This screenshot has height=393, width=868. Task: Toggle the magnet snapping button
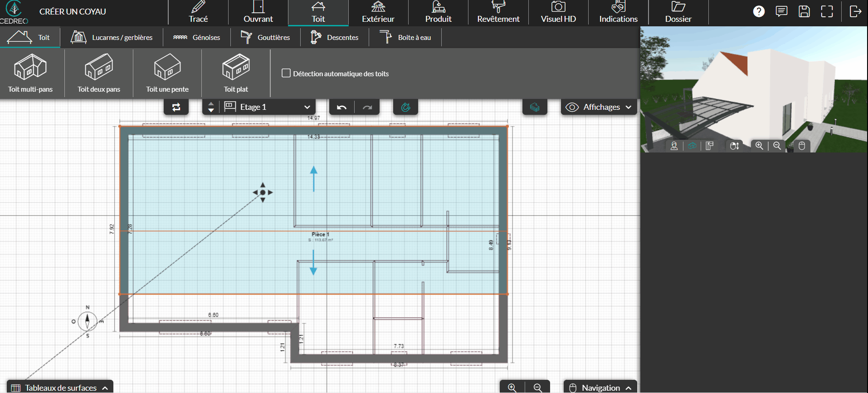coord(405,107)
